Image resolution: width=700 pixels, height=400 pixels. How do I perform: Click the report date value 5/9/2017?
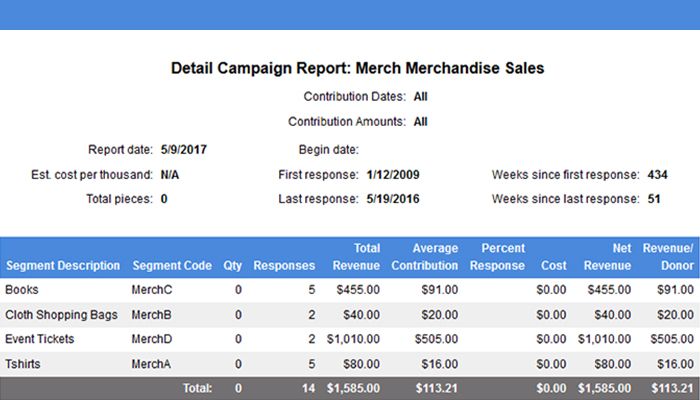click(183, 150)
